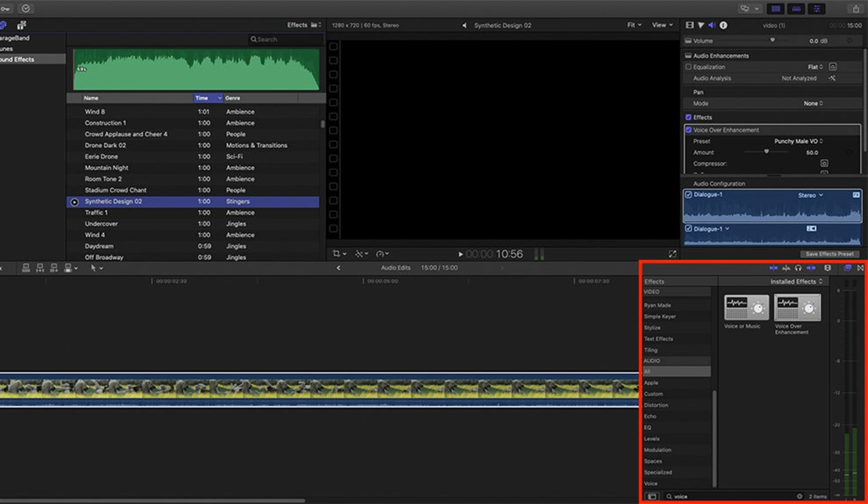Toggle audio skimming in timeline toolbar
This screenshot has height=504, width=868.
click(784, 268)
